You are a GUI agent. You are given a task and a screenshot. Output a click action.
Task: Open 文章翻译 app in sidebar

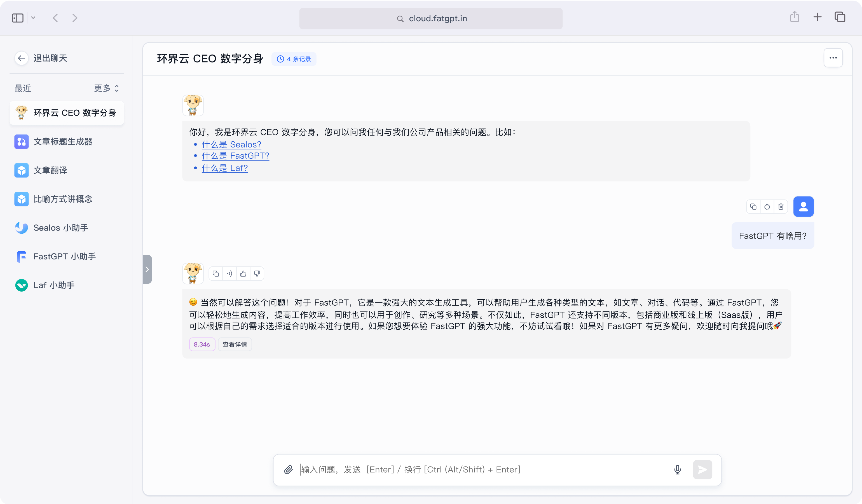(x=67, y=170)
